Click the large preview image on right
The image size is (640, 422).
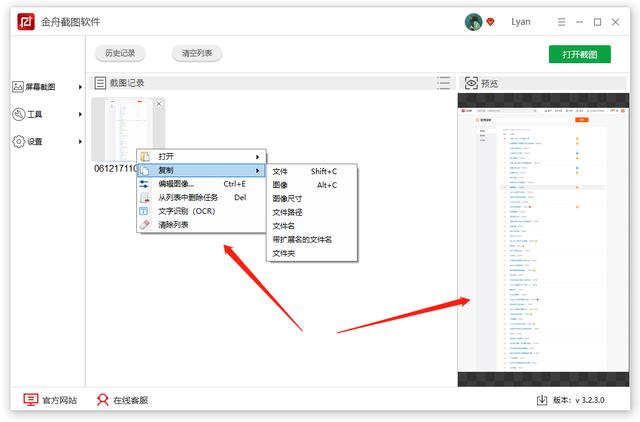click(543, 240)
